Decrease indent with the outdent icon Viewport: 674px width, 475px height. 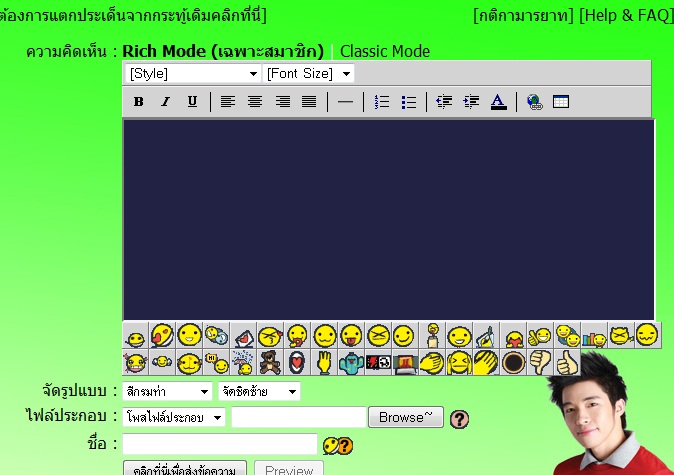pos(444,102)
